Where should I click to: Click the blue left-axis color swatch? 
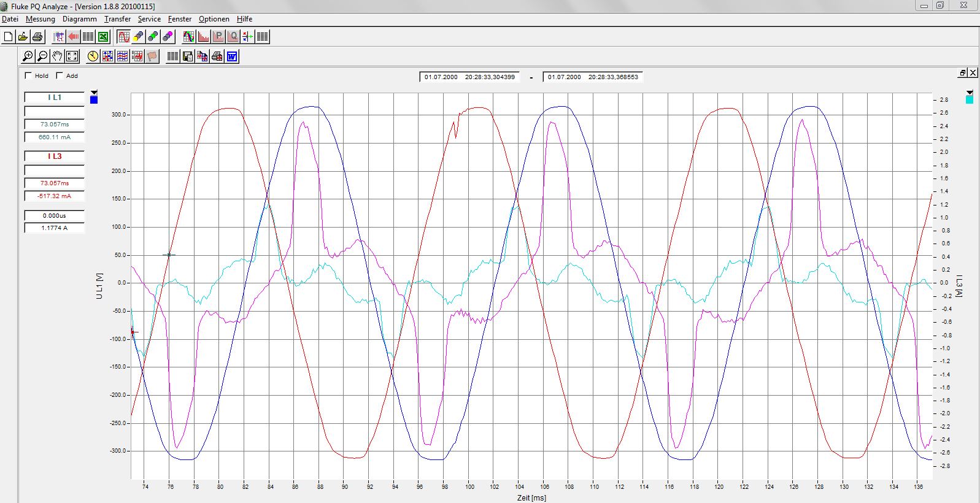tap(94, 100)
